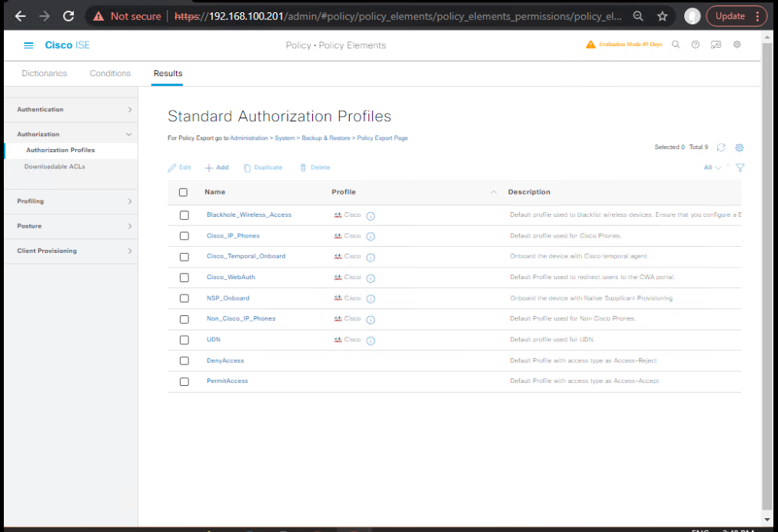The image size is (778, 532).
Task: Show info for Cisco_WebAuth profile
Action: tap(371, 278)
